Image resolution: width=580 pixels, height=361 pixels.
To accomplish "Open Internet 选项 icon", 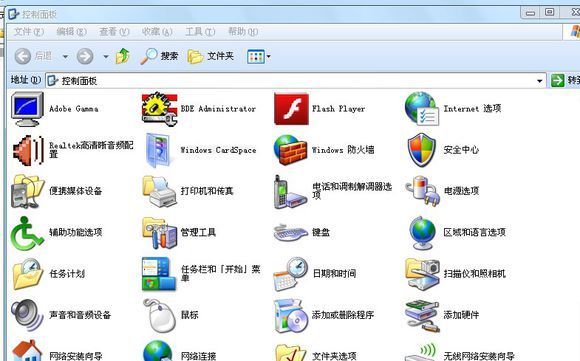I will (x=422, y=109).
